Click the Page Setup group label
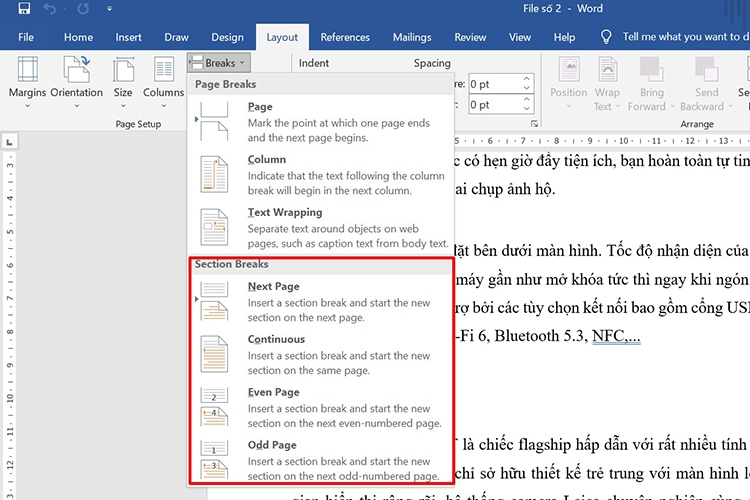 [138, 124]
